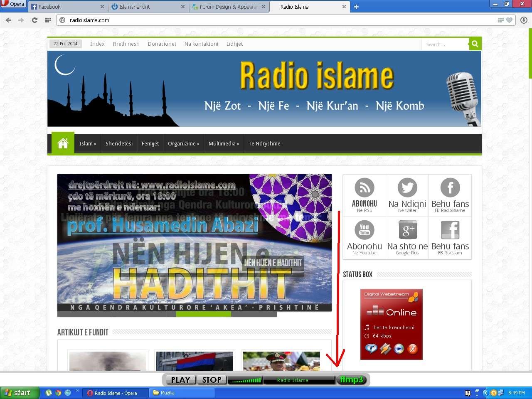Open the FB RtvIslam fan page icon
Image resolution: width=532 pixels, height=399 pixels.
click(450, 230)
